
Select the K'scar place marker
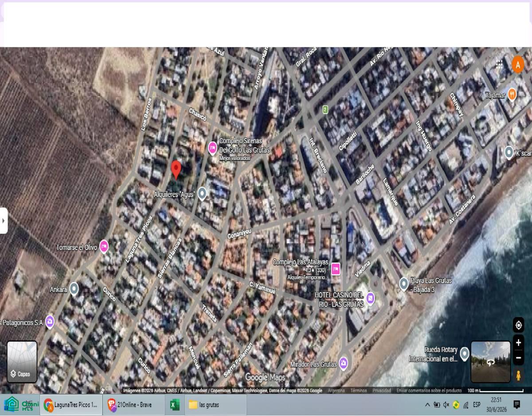(509, 153)
